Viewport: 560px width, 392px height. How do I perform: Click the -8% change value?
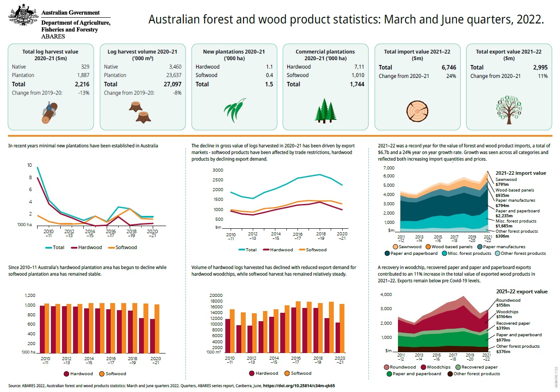tap(176, 93)
